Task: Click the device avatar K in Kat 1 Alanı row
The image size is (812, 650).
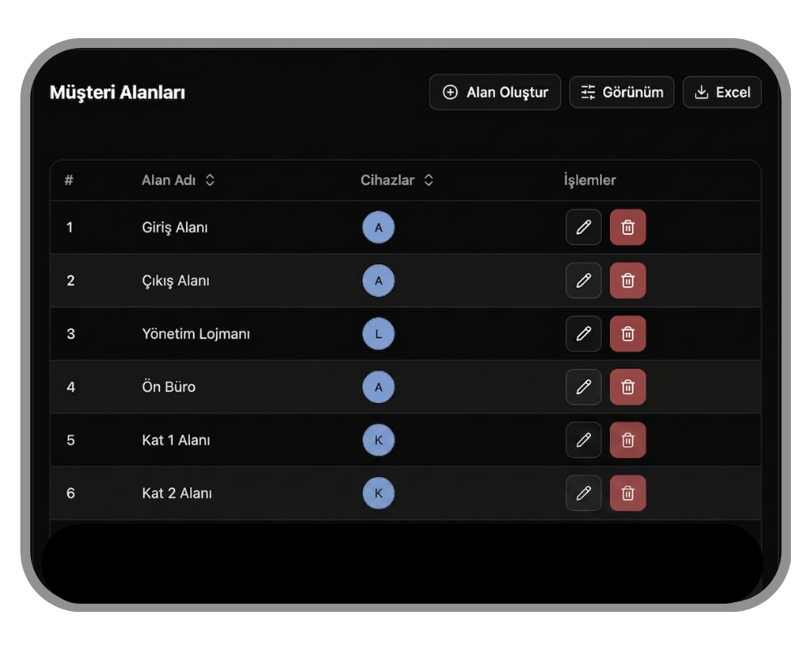Action: (378, 440)
